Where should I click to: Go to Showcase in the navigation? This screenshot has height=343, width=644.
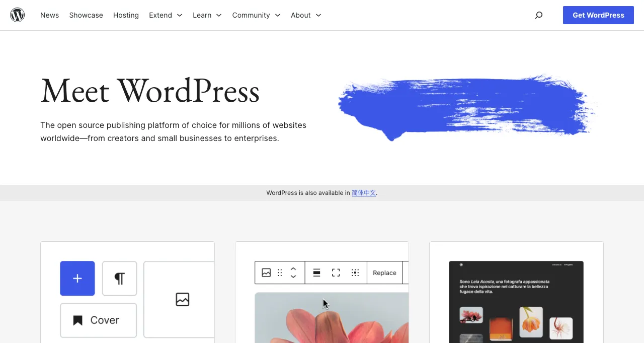click(86, 15)
